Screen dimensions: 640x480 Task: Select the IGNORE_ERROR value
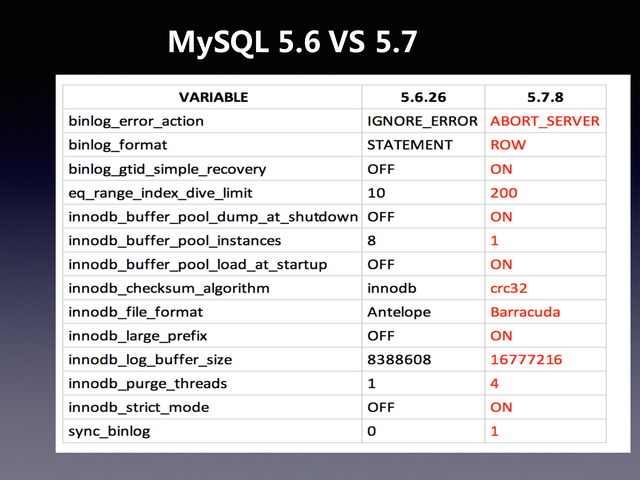point(422,121)
